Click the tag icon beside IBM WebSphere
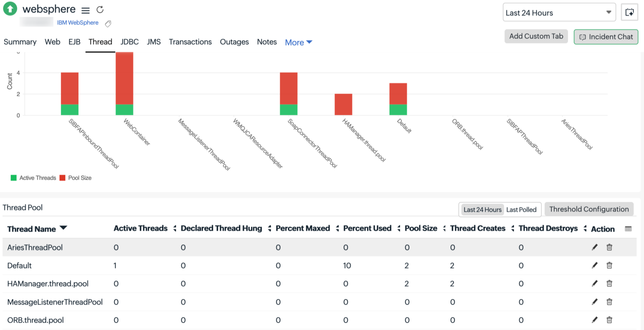644x330 pixels. click(x=108, y=24)
